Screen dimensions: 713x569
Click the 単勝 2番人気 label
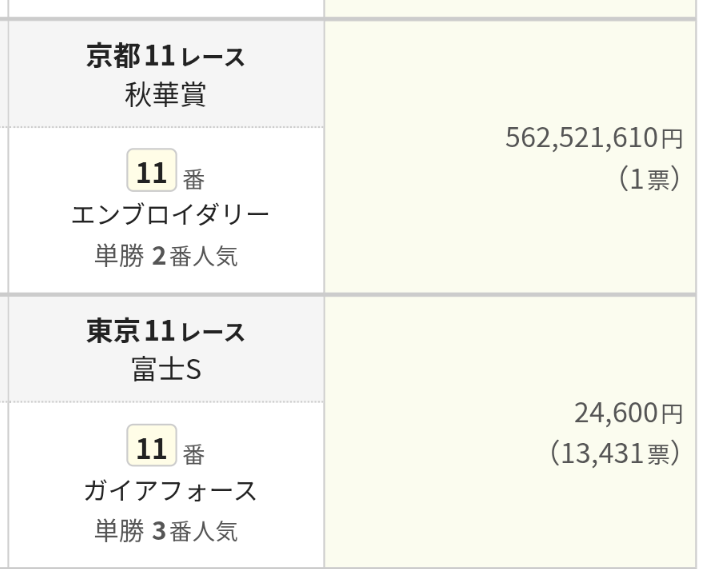[x=165, y=258]
